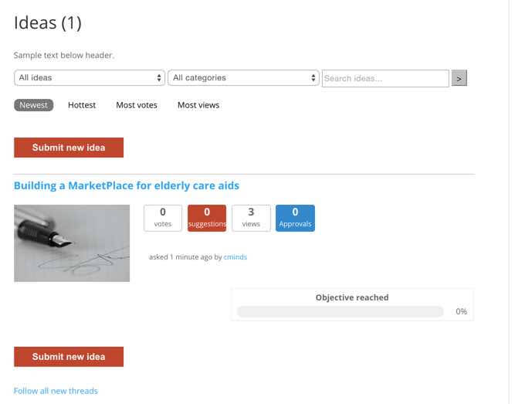
Task: Click the white votes counter box
Action: pos(163,218)
